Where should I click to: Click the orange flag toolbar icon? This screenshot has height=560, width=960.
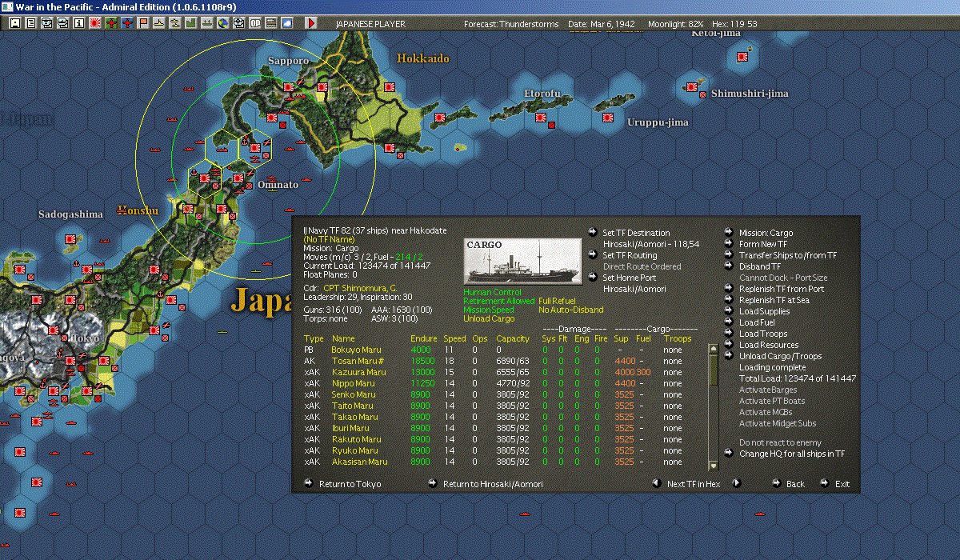tap(143, 23)
